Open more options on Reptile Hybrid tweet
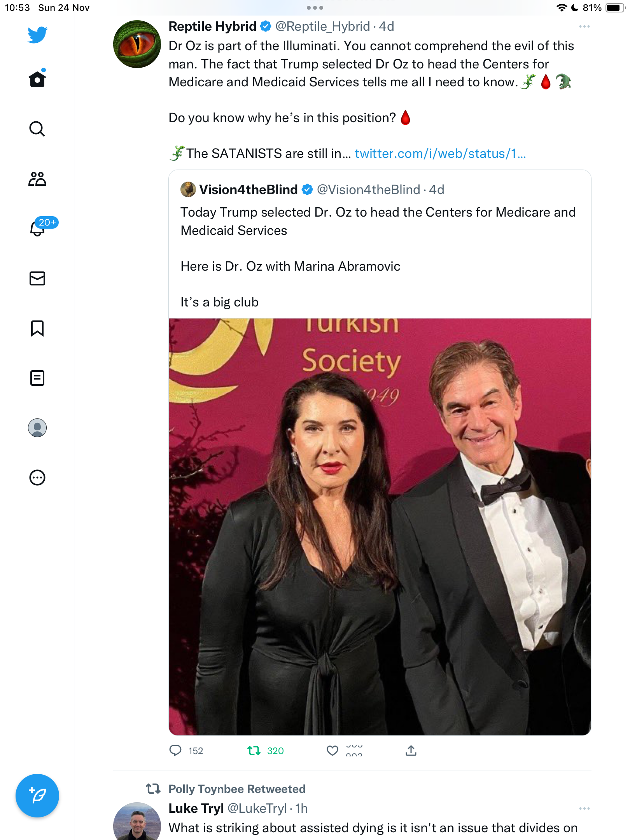The height and width of the screenshot is (840, 630). pyautogui.click(x=584, y=26)
